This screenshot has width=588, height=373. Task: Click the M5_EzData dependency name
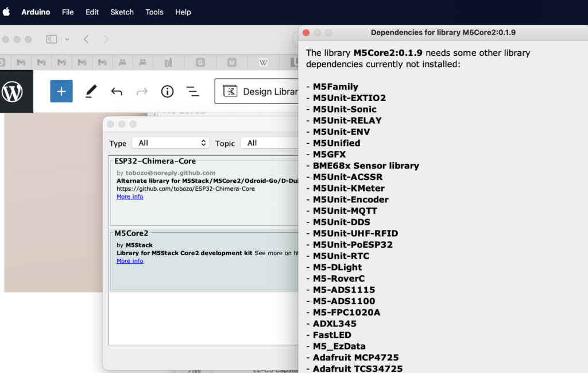(339, 346)
